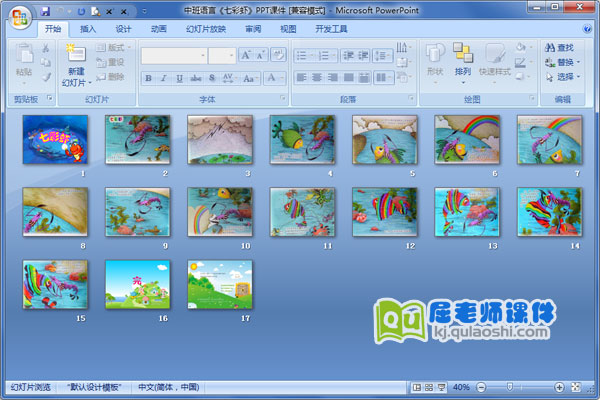Open the Columns dropdown

(383, 78)
